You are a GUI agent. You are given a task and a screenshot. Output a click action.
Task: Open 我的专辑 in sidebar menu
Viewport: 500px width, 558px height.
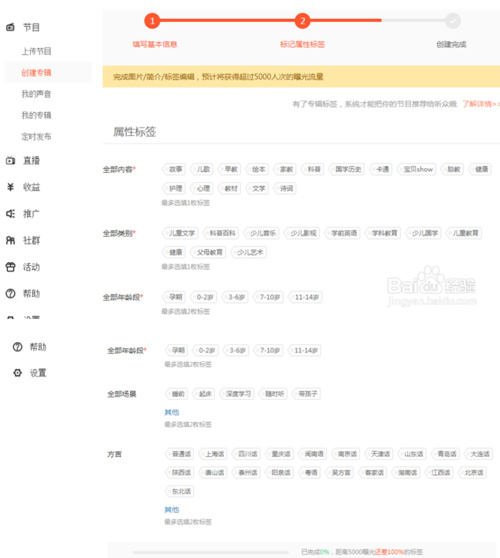[x=36, y=115]
